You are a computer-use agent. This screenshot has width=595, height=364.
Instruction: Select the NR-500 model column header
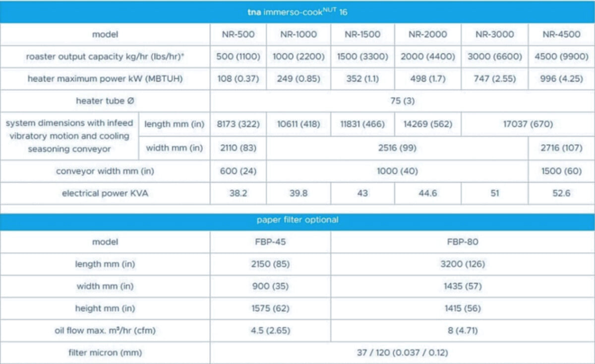[x=238, y=34]
